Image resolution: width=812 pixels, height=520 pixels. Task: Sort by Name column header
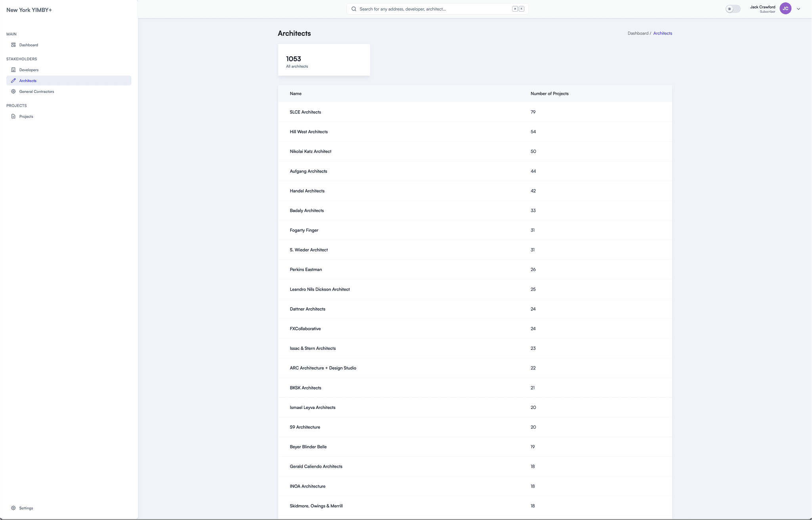click(295, 94)
